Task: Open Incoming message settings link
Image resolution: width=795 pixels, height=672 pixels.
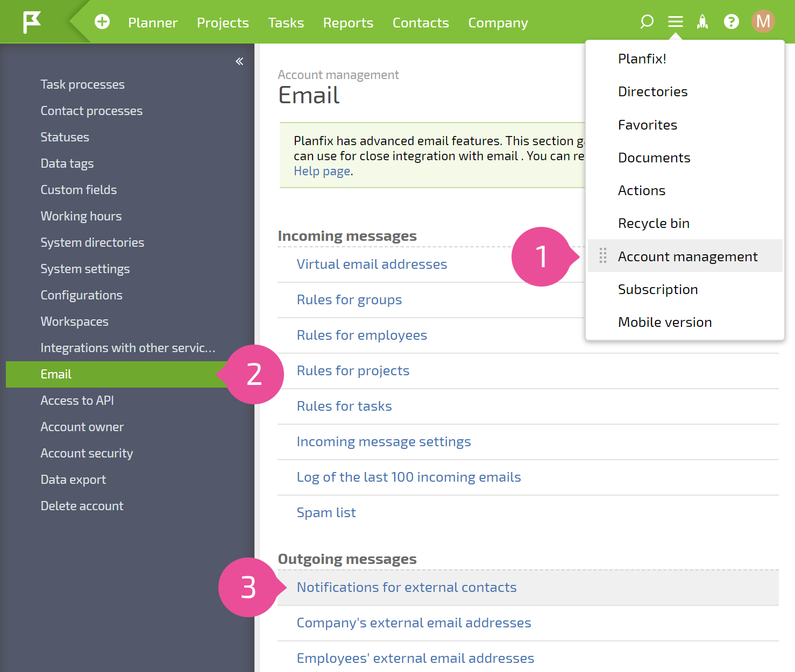Action: (384, 441)
